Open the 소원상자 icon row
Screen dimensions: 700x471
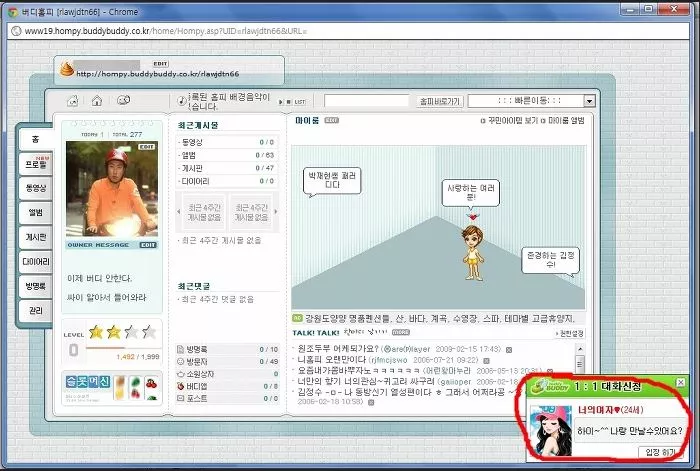(x=227, y=374)
